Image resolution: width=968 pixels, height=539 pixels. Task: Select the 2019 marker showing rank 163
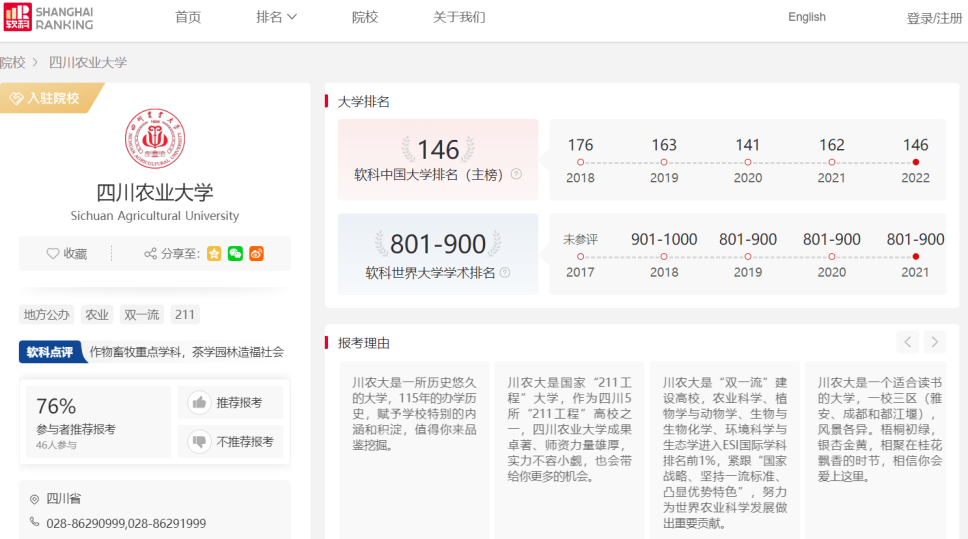coord(664,162)
